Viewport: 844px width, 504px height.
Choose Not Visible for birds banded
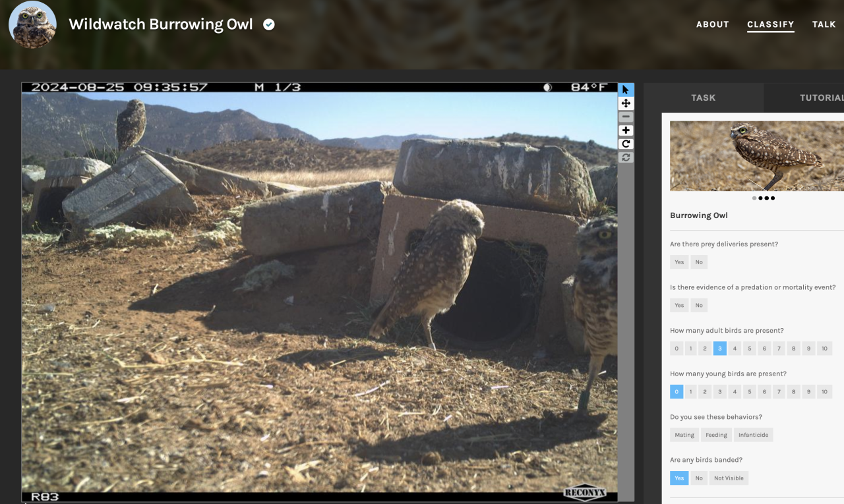coord(729,478)
